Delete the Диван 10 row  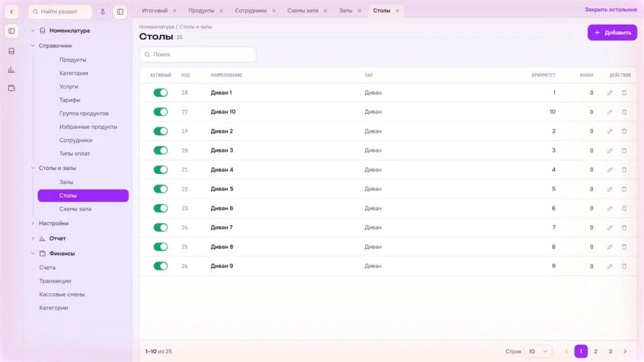click(x=624, y=112)
